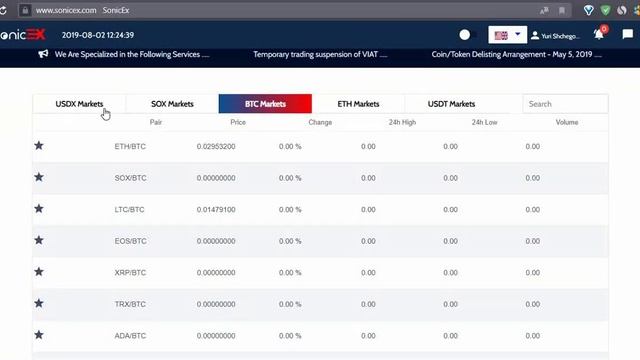The width and height of the screenshot is (640, 360).
Task: Sort by the 24h Low column header
Action: tap(484, 122)
